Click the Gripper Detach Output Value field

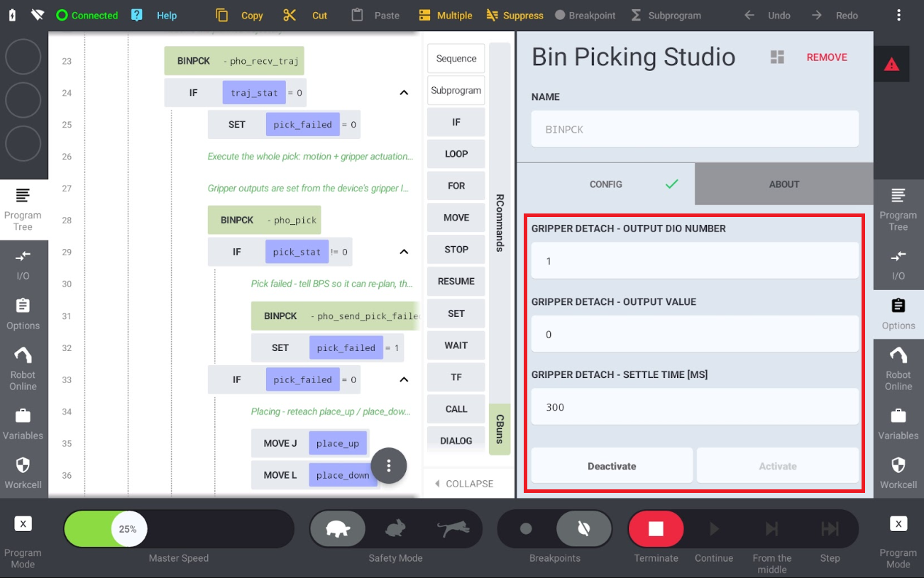[x=695, y=334]
